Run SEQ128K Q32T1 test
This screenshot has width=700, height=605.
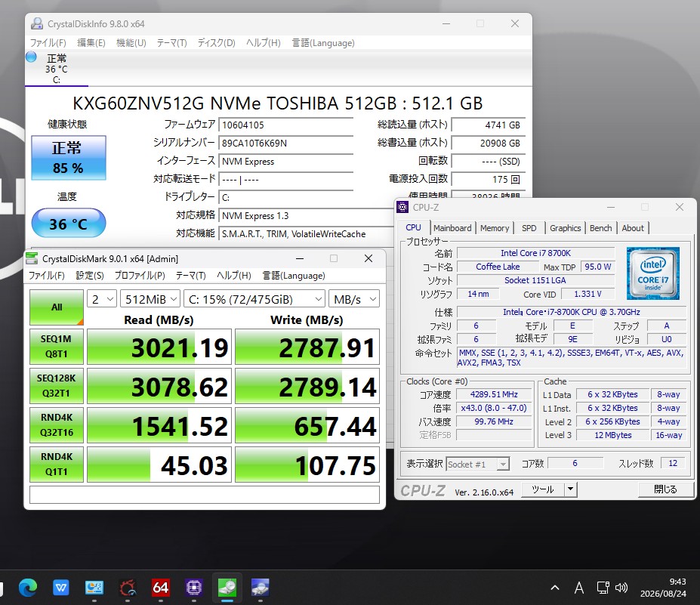click(x=57, y=386)
